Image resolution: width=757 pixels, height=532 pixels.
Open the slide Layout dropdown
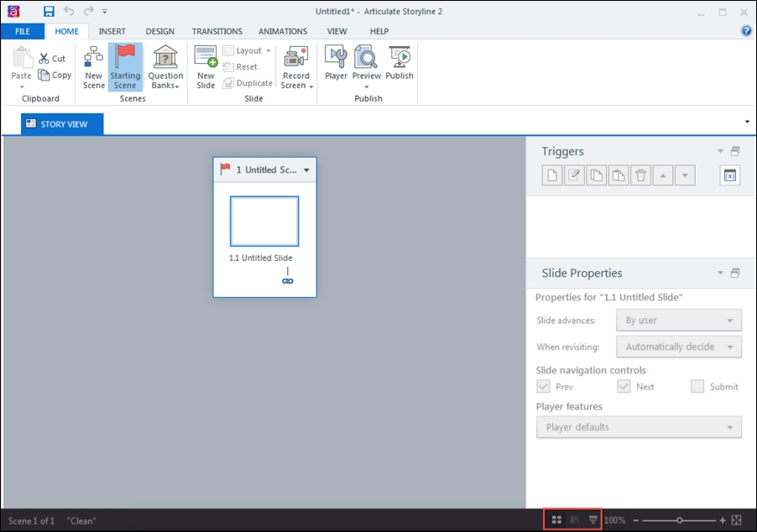pyautogui.click(x=248, y=50)
